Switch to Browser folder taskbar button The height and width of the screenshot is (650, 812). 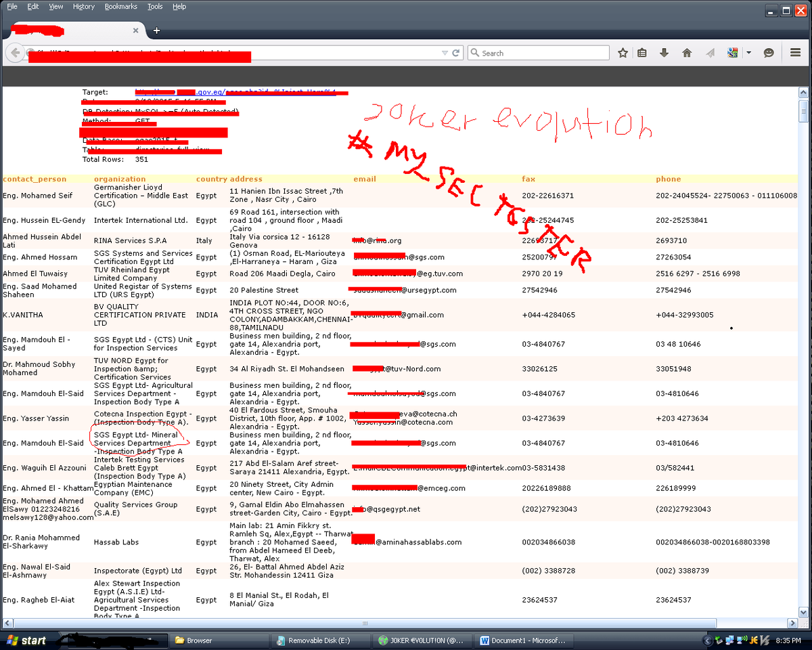click(x=219, y=640)
